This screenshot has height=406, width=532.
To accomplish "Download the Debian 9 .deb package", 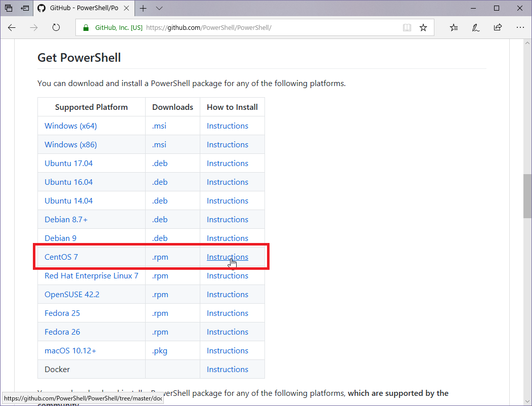I will click(x=160, y=238).
